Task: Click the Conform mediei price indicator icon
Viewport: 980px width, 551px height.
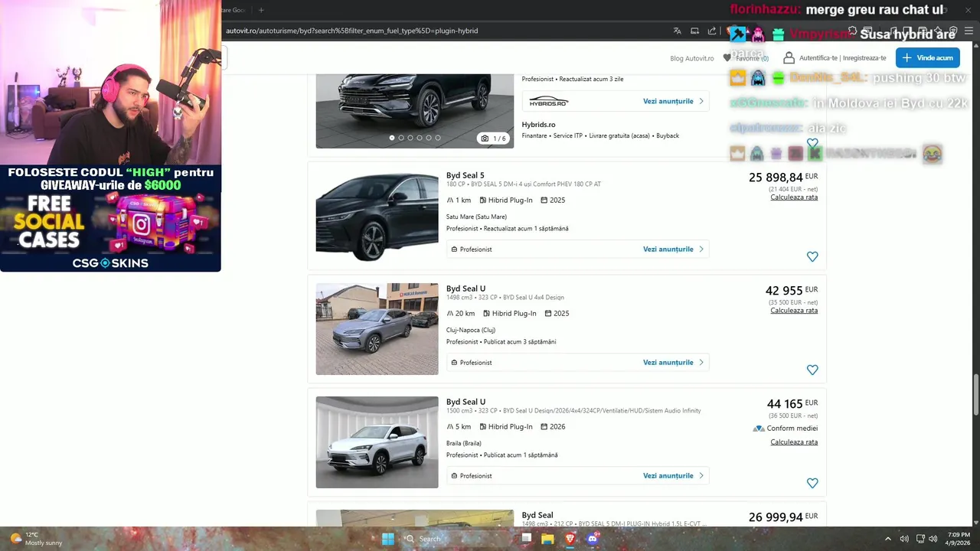Action: point(759,429)
